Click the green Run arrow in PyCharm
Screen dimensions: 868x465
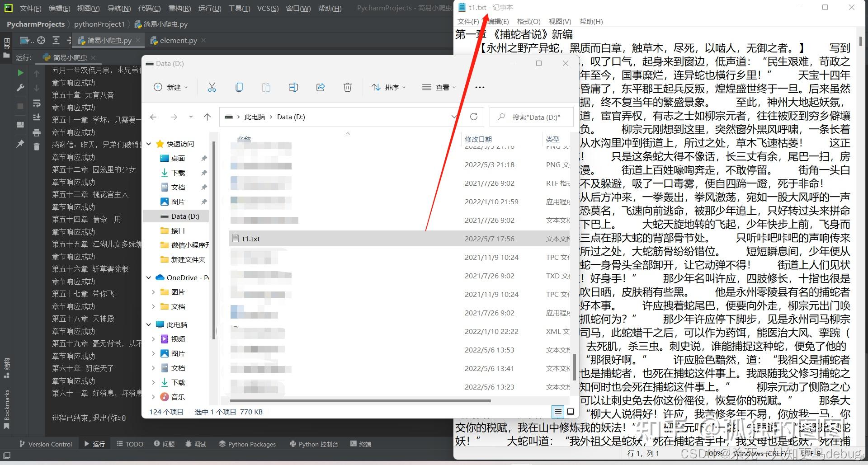tap(20, 73)
